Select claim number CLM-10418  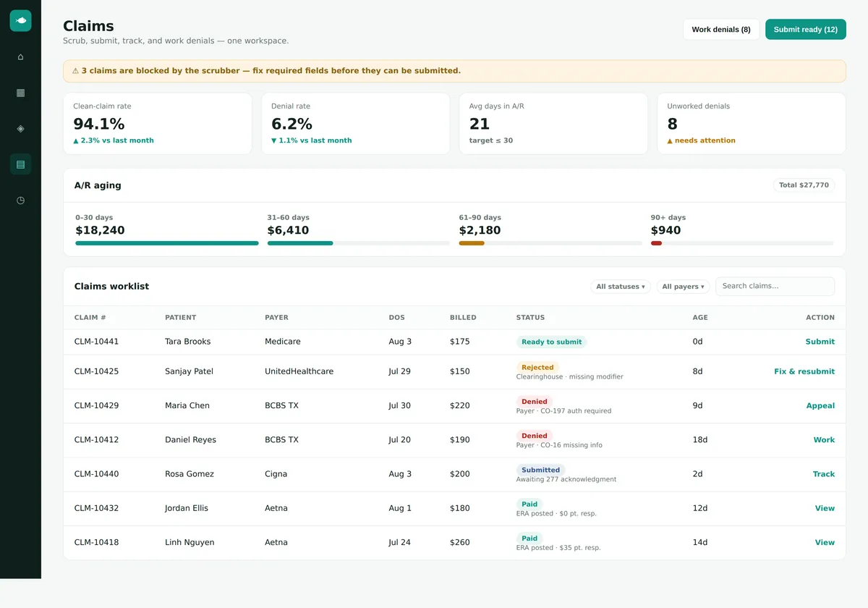(96, 542)
